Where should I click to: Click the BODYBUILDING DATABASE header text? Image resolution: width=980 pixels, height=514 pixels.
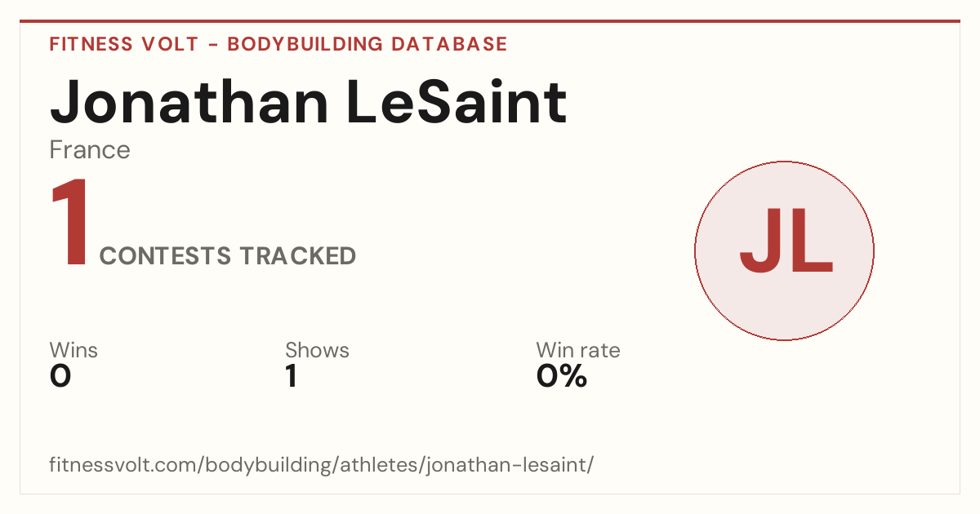coord(367,44)
